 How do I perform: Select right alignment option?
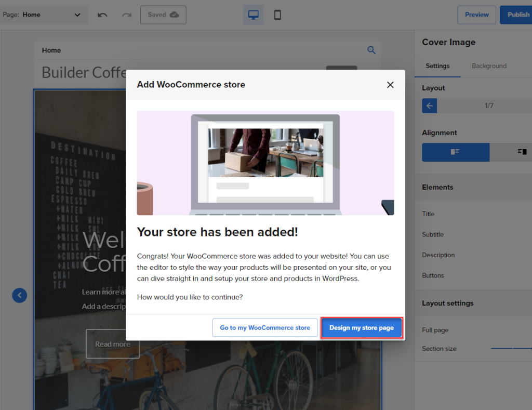[521, 152]
